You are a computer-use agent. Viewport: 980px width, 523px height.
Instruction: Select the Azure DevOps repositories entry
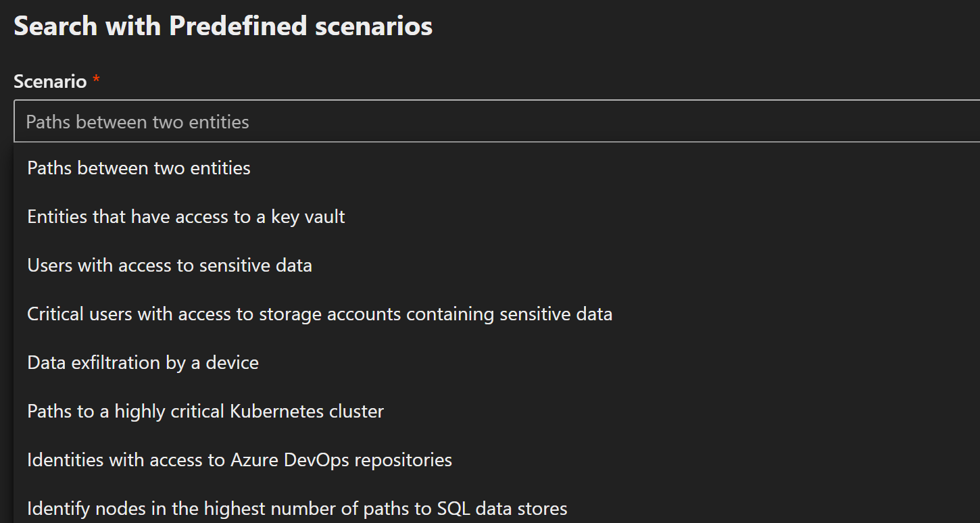click(239, 459)
